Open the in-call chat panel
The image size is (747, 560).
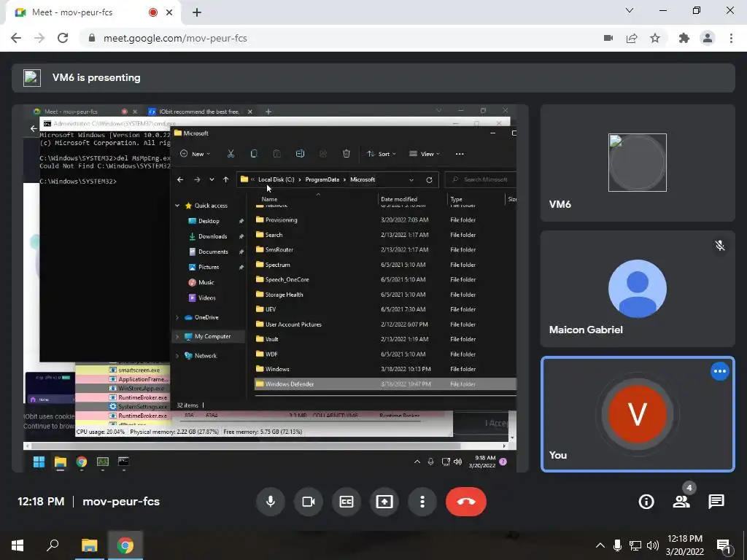[x=716, y=502]
